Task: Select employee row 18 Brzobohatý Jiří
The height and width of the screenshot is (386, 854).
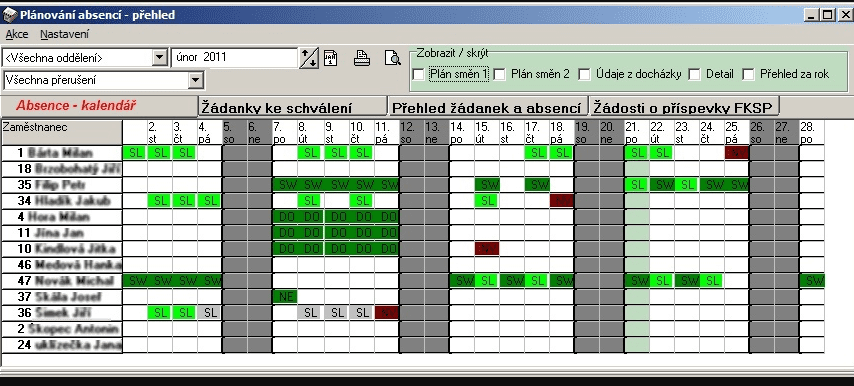Action: coord(62,169)
